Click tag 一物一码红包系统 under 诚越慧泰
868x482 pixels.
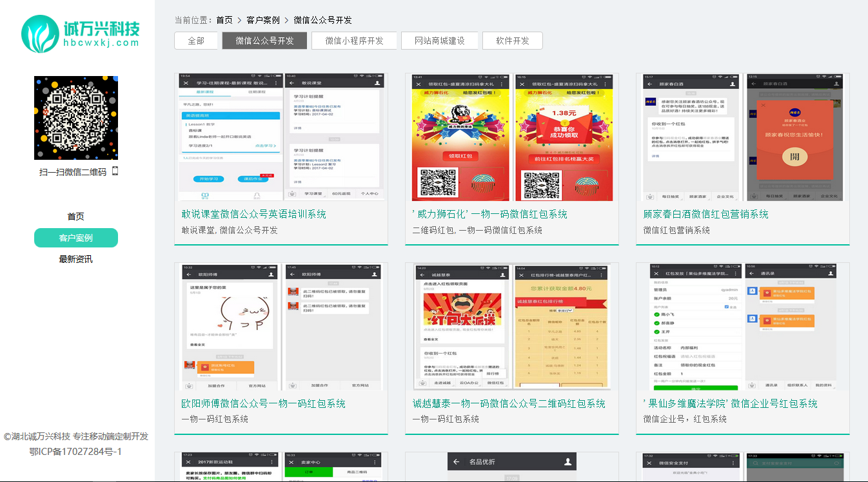446,419
